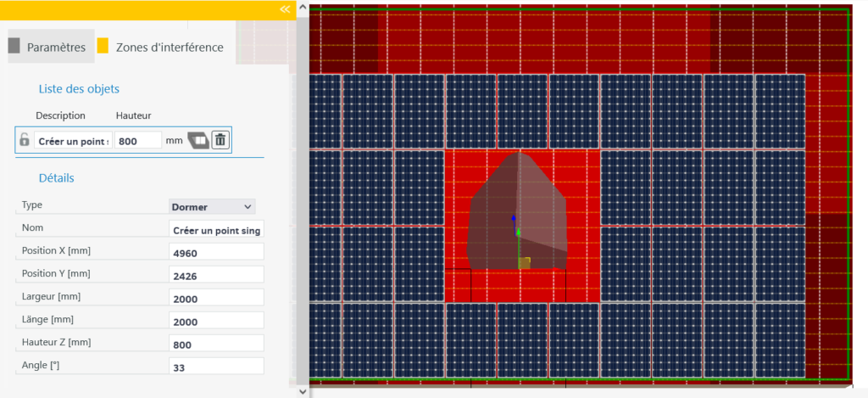This screenshot has width=868, height=398.
Task: Click the lock icon of the object row
Action: [25, 140]
